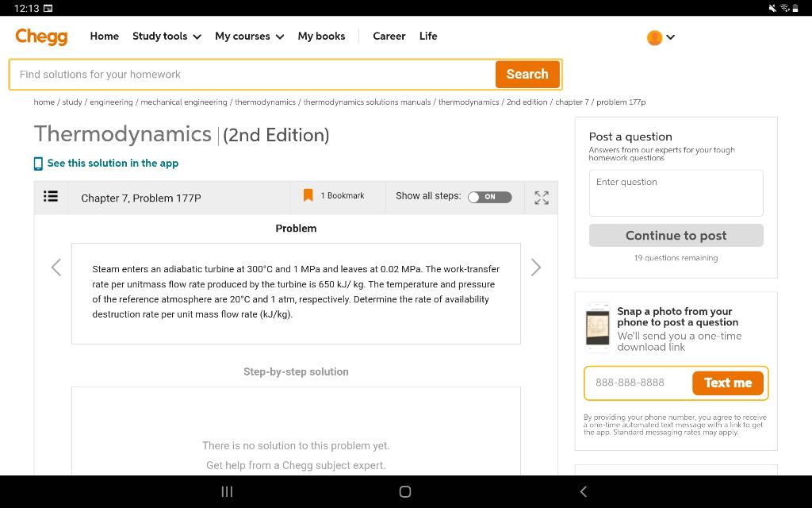Tap the Android back button
812x508 pixels.
[x=584, y=491]
